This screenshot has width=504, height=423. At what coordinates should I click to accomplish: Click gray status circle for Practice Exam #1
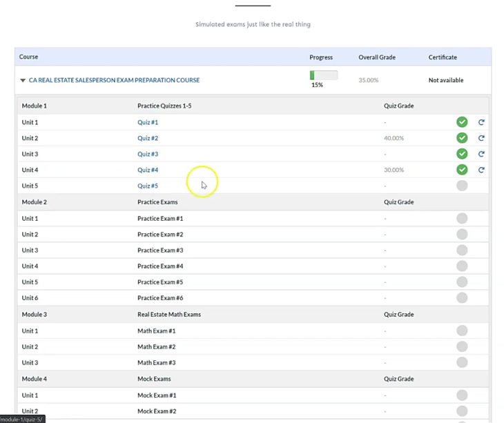462,218
